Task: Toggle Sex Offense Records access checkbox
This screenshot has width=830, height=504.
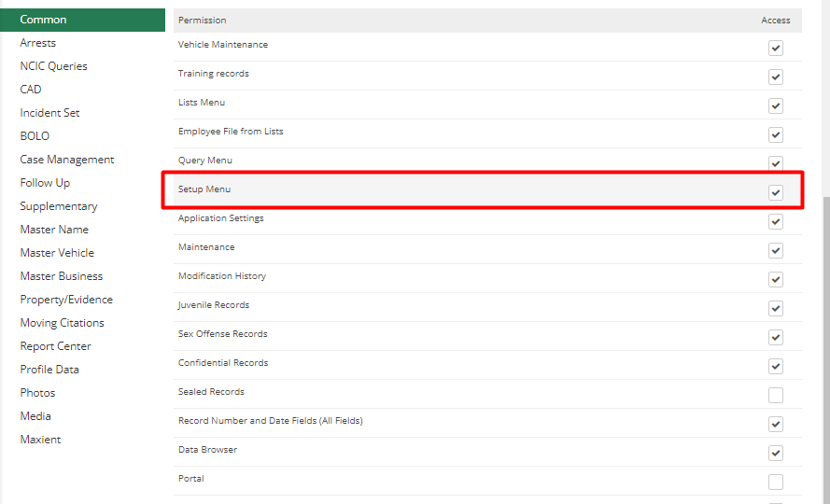Action: point(776,338)
